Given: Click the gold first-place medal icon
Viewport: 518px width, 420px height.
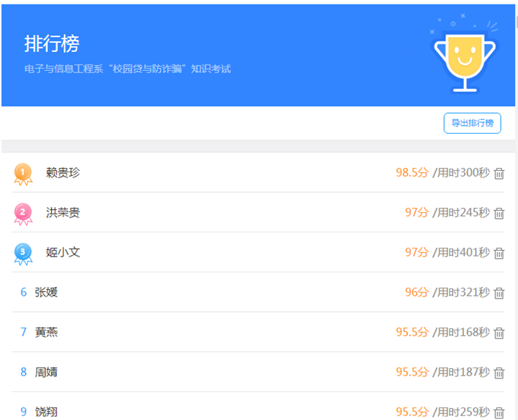Looking at the screenshot, I should click(23, 174).
